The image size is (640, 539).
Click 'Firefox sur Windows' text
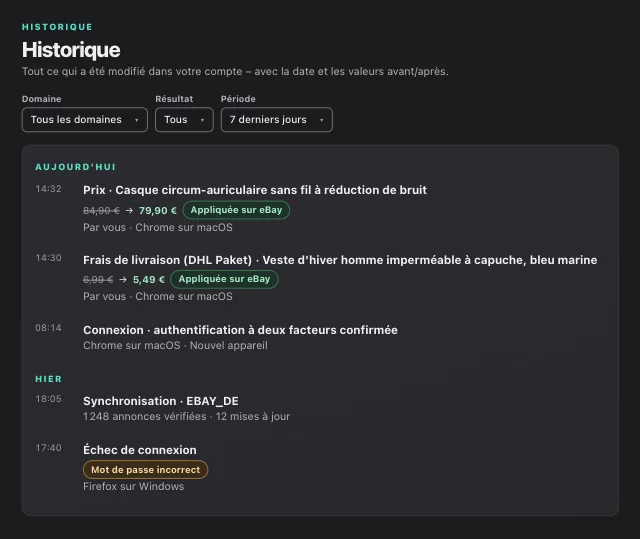point(133,486)
